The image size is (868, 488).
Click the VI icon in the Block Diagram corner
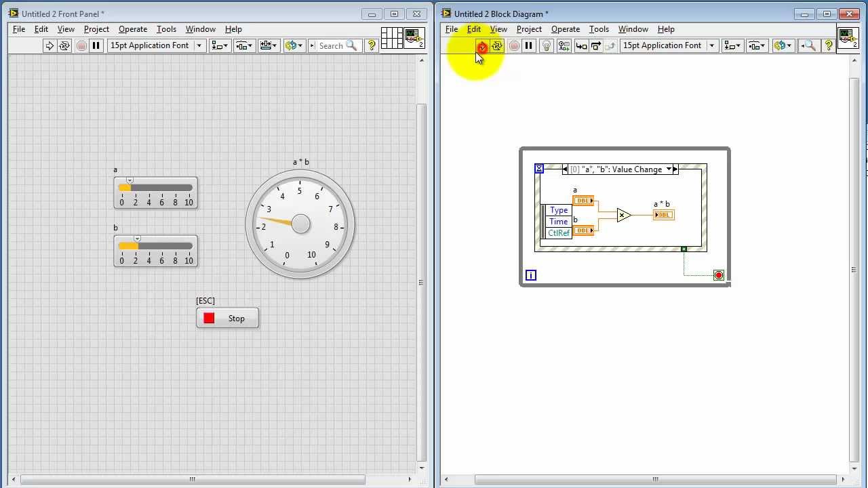pyautogui.click(x=848, y=38)
